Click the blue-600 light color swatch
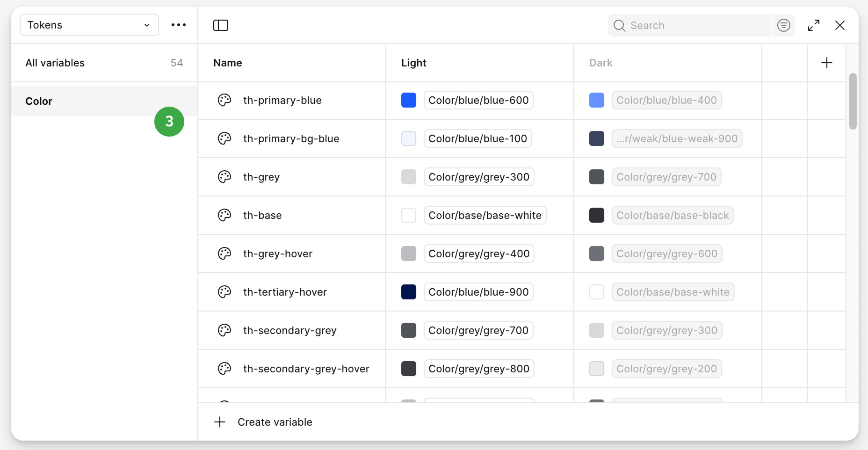868x450 pixels. 408,100
